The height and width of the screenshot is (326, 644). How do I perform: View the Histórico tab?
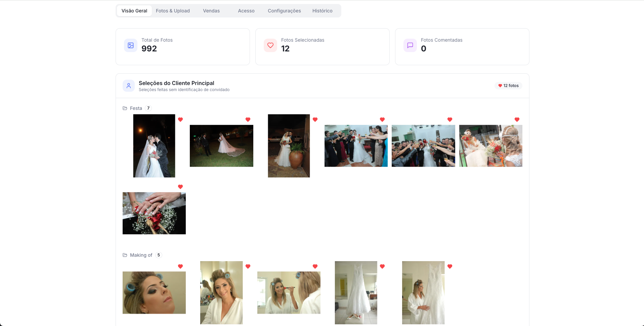point(323,11)
